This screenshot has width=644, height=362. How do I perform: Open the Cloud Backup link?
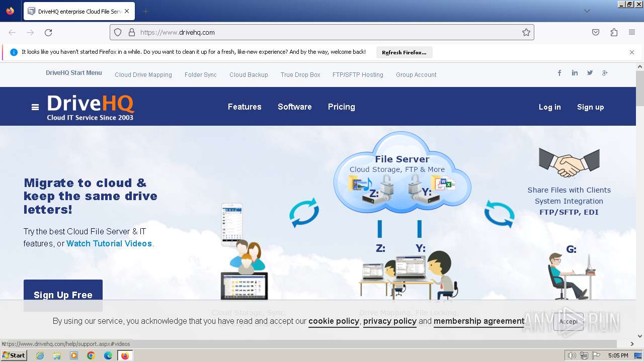(249, 75)
